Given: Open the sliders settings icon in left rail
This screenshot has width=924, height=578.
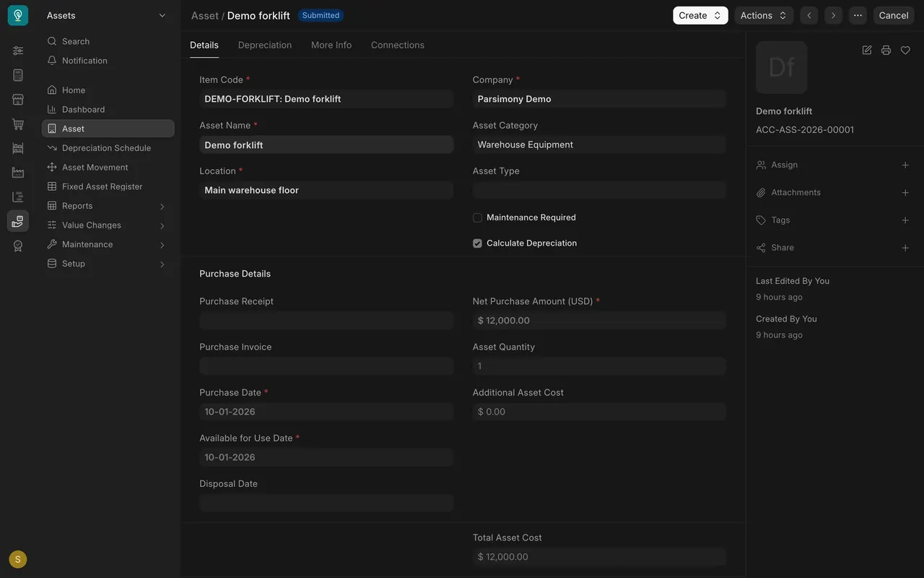Looking at the screenshot, I should 18,51.
